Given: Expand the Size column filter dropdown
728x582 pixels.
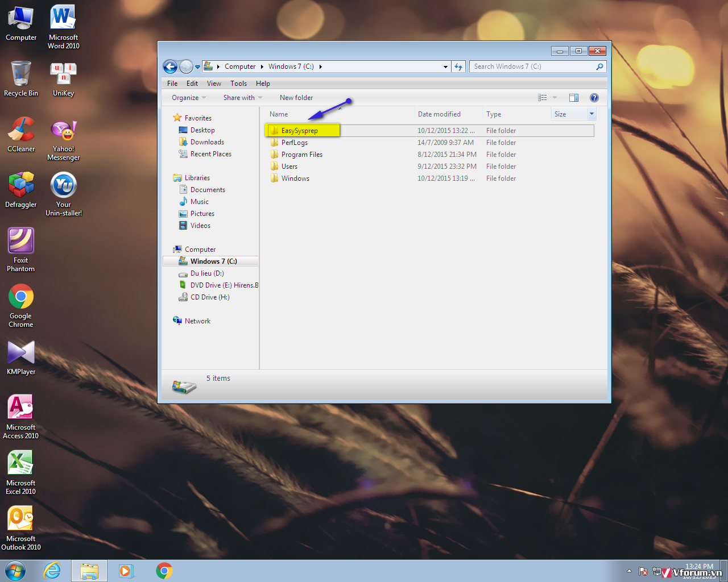Looking at the screenshot, I should click(591, 114).
